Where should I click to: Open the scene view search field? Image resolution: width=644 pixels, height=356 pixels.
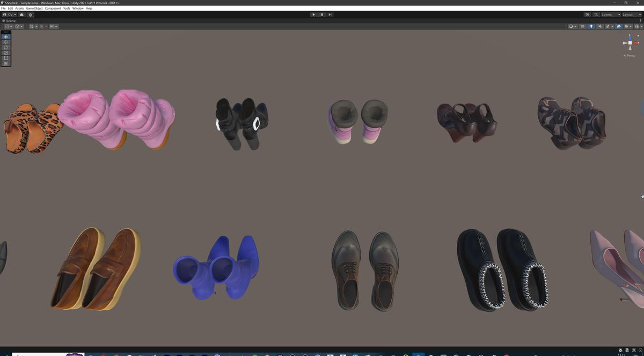(x=596, y=14)
